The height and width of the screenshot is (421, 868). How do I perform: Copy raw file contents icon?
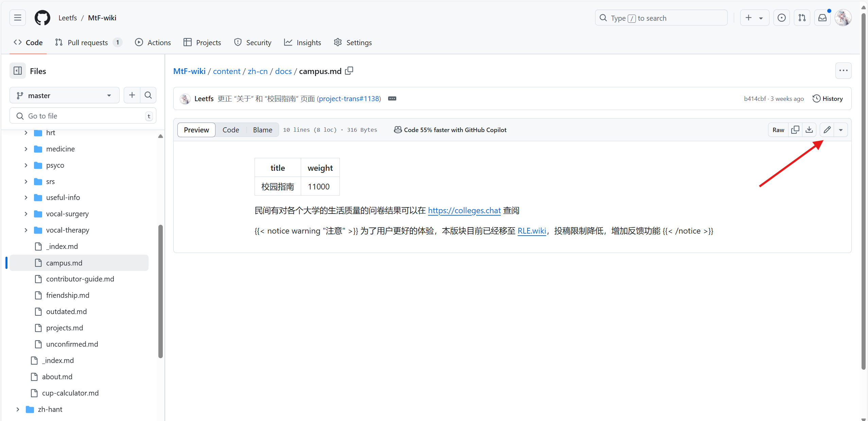(795, 130)
